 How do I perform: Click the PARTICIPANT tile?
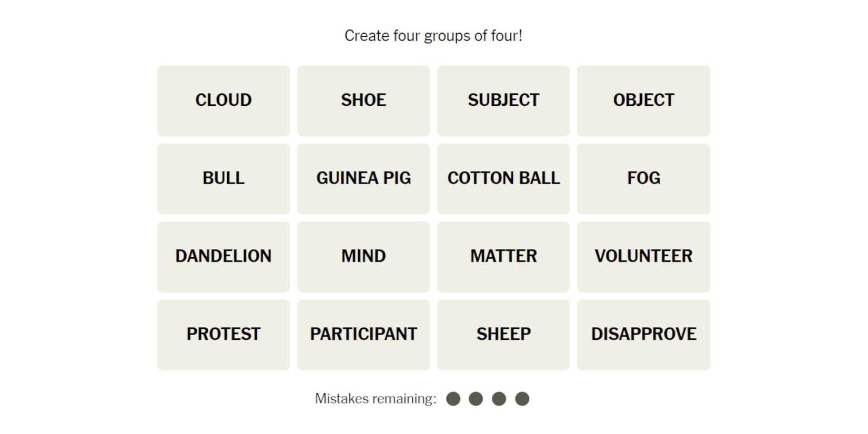[363, 335]
